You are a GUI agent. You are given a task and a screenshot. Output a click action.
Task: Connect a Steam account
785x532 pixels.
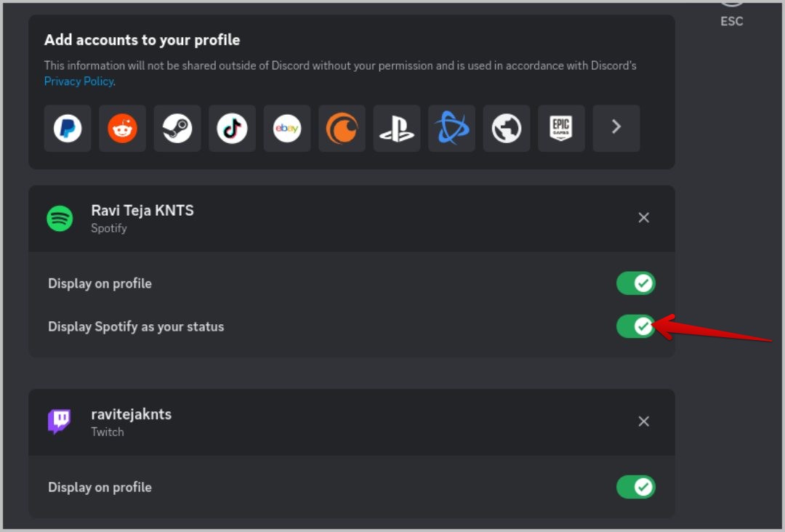pyautogui.click(x=177, y=129)
